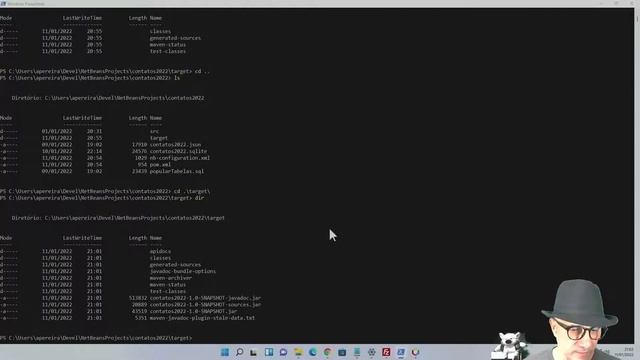The image size is (640, 360).
Task: Select maven-javadoc-plugin-stale-data.txt entry
Action: pos(202,318)
